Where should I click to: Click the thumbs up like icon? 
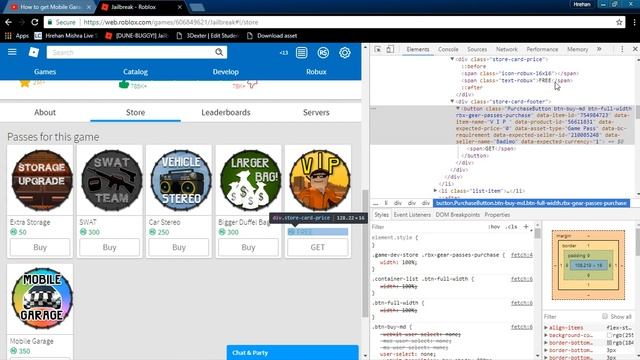pyautogui.click(x=124, y=84)
